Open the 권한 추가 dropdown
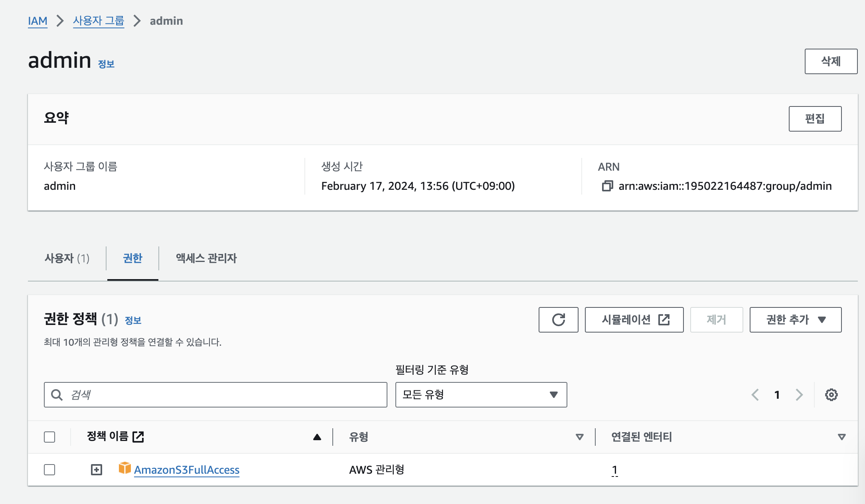Screen dimensions: 865x504 (x=795, y=319)
